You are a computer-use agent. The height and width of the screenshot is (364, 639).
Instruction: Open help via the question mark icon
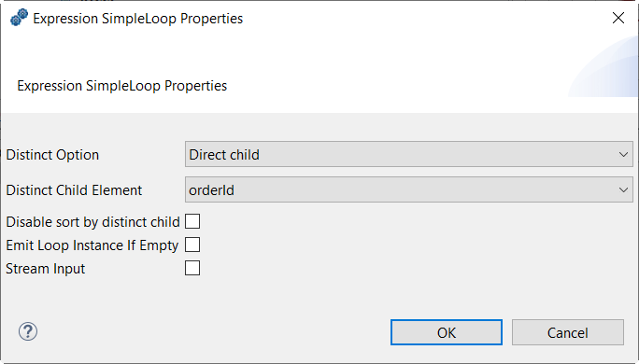click(x=28, y=332)
